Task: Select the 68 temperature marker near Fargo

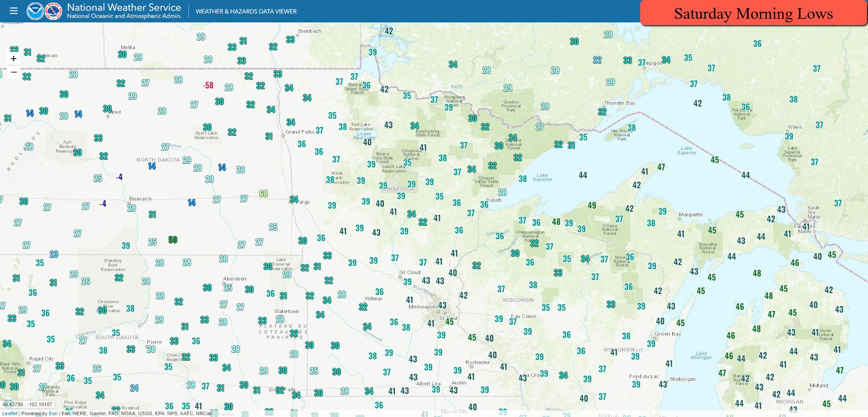Action: tap(263, 194)
